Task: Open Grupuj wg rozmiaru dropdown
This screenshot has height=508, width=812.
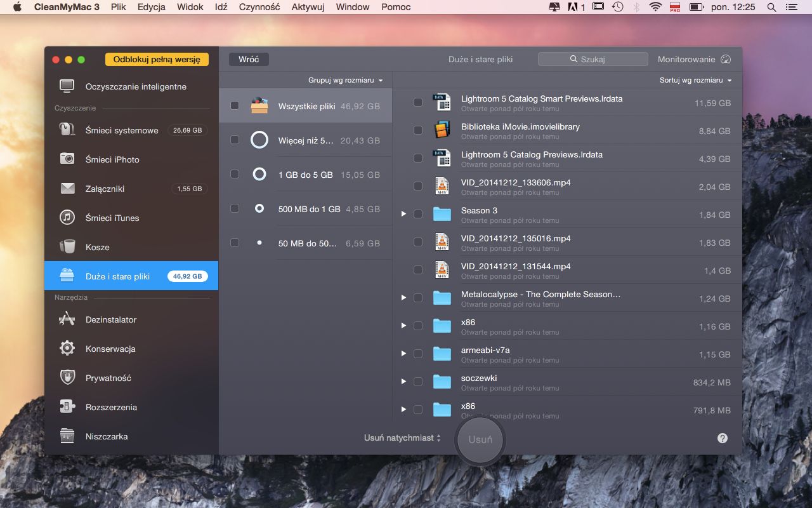Action: coord(346,81)
